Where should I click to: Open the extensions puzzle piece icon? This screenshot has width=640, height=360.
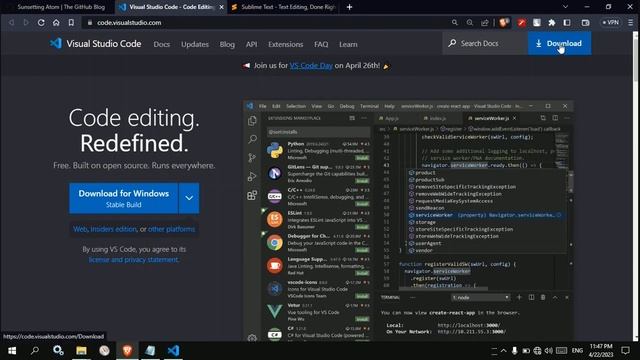552,22
